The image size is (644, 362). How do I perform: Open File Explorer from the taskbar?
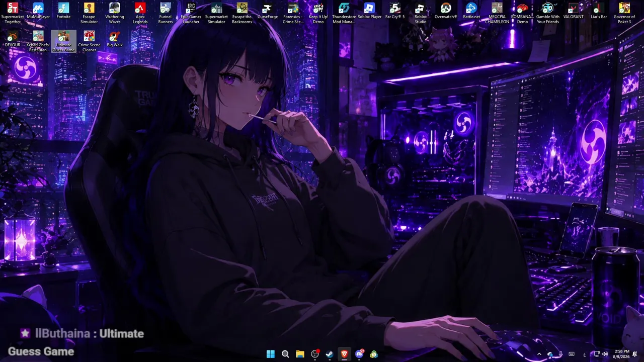[300, 354]
